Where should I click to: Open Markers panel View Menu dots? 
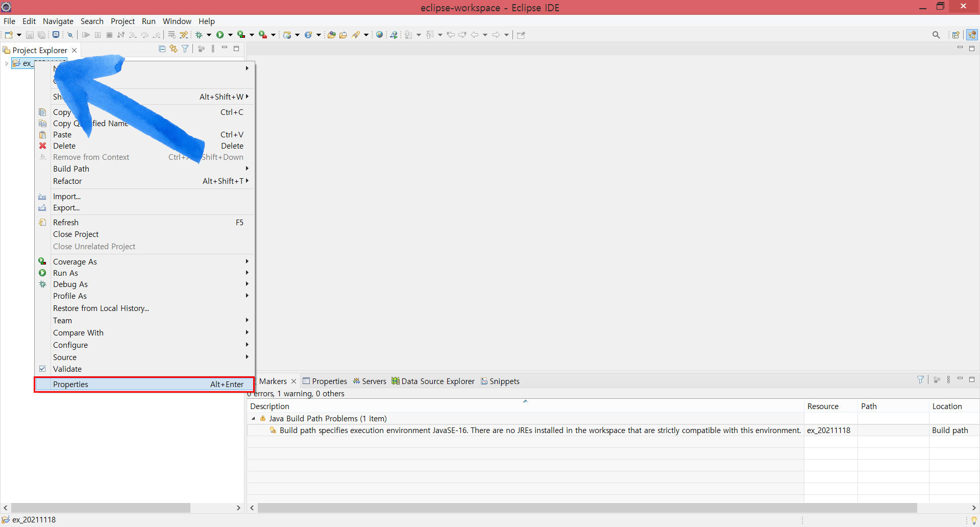[948, 379]
